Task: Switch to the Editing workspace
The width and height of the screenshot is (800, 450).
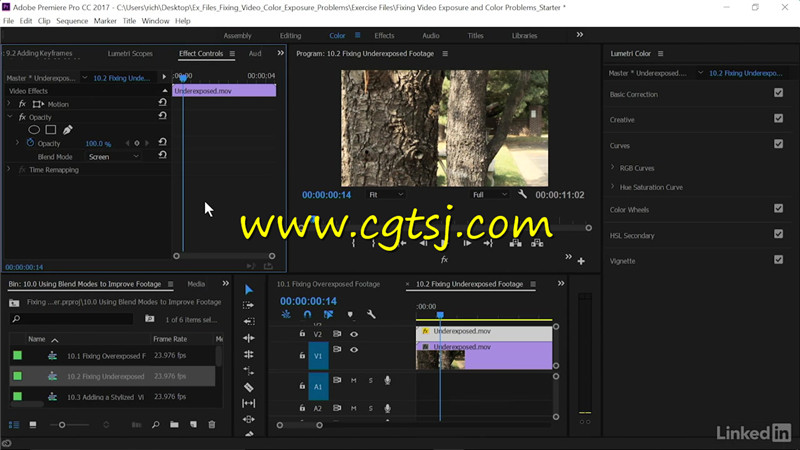Action: coord(290,36)
